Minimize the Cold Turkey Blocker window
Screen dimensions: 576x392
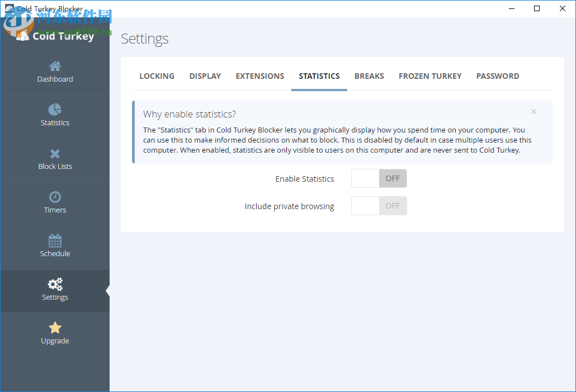tap(511, 8)
